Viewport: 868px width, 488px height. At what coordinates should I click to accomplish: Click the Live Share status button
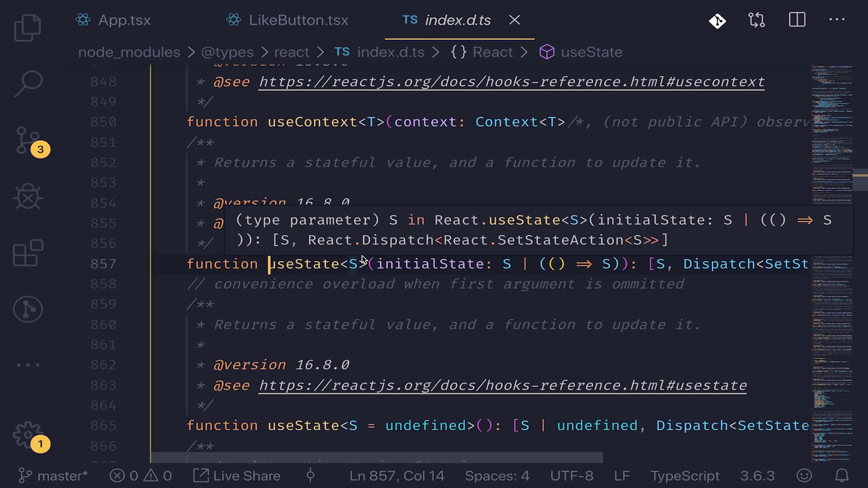click(x=237, y=476)
